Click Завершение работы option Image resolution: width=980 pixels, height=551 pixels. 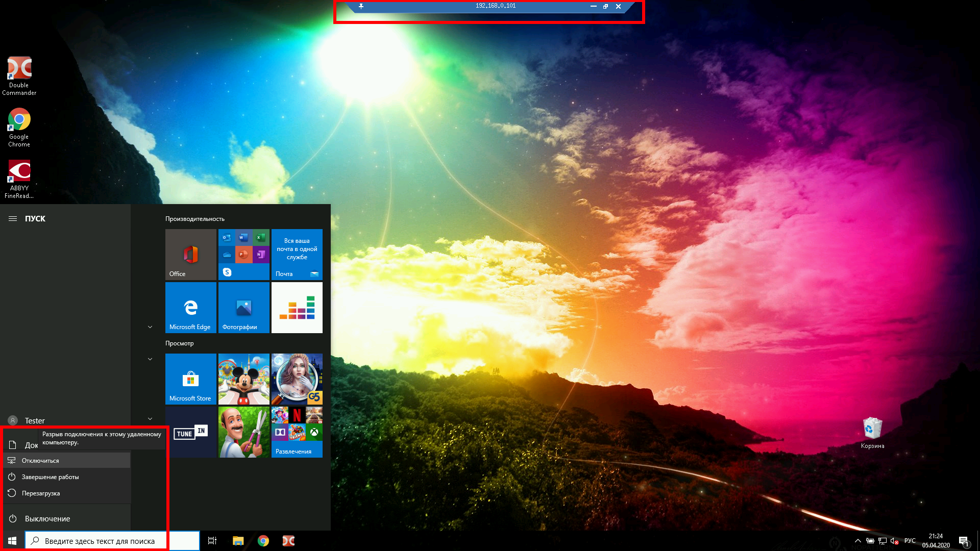point(50,477)
